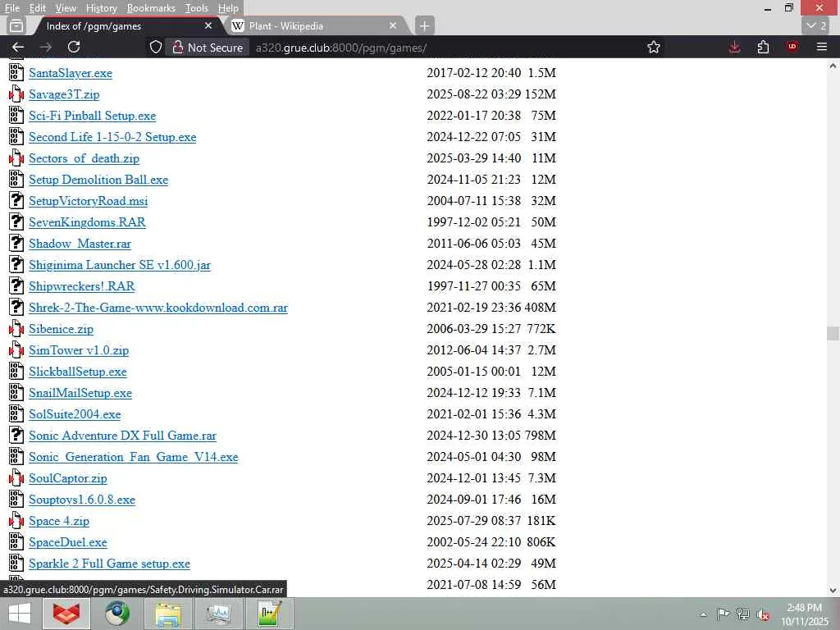Image resolution: width=840 pixels, height=630 pixels.
Task: Click the SetupVictoryRoad.msi link
Action: coord(89,201)
